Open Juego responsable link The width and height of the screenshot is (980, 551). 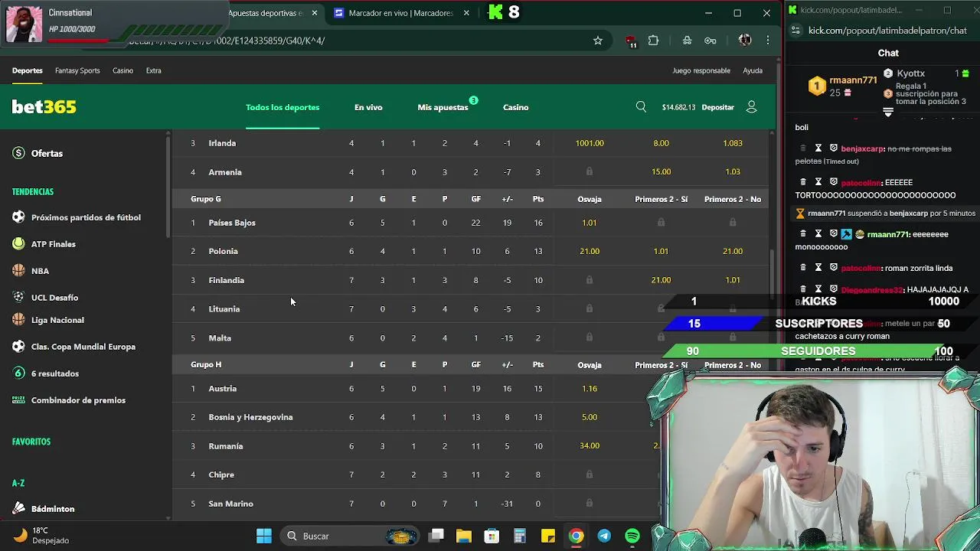click(701, 70)
